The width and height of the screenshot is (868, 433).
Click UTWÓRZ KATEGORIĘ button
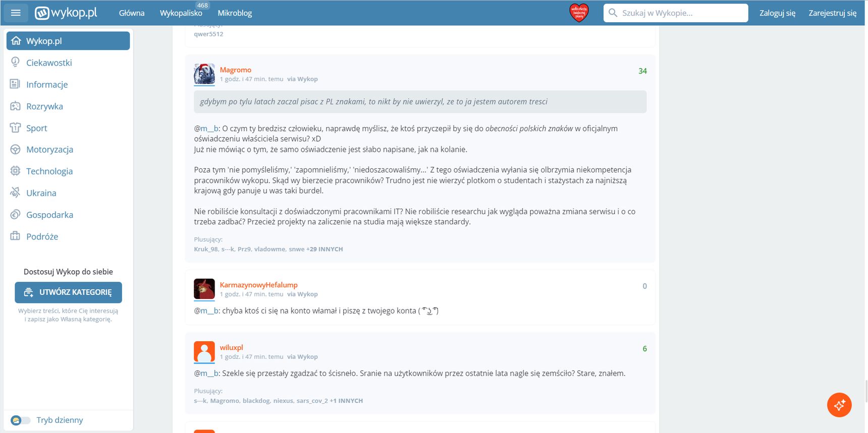(x=68, y=292)
